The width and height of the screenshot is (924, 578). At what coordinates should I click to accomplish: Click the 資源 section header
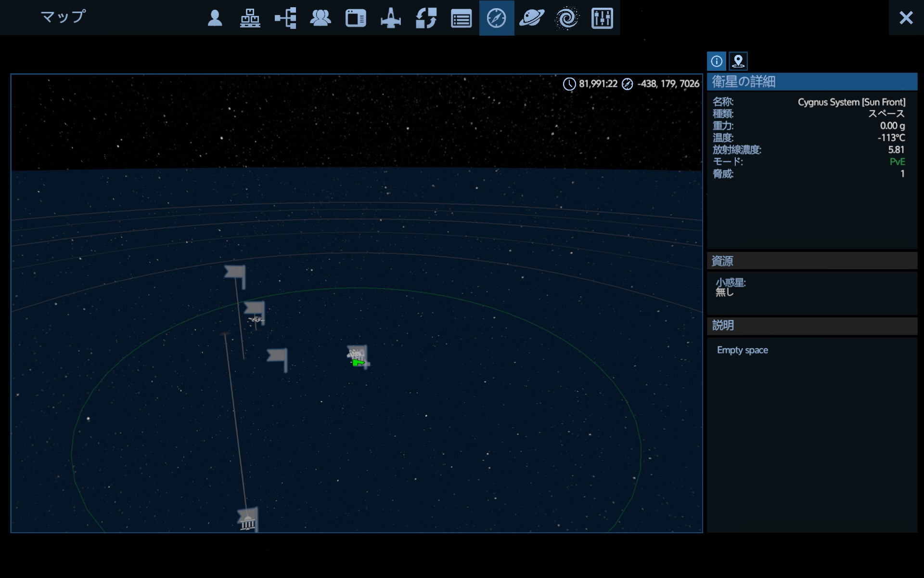pyautogui.click(x=812, y=261)
